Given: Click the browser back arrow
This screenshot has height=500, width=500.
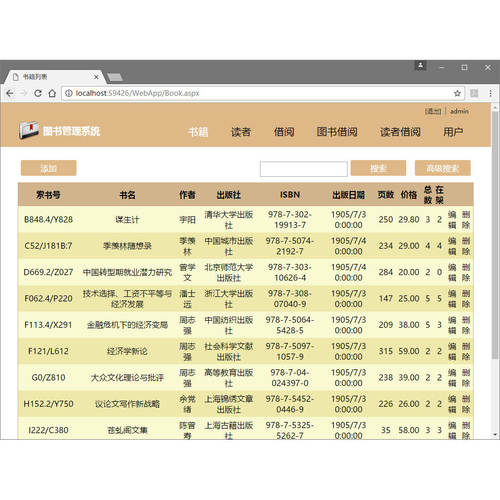Looking at the screenshot, I should pos(10,93).
